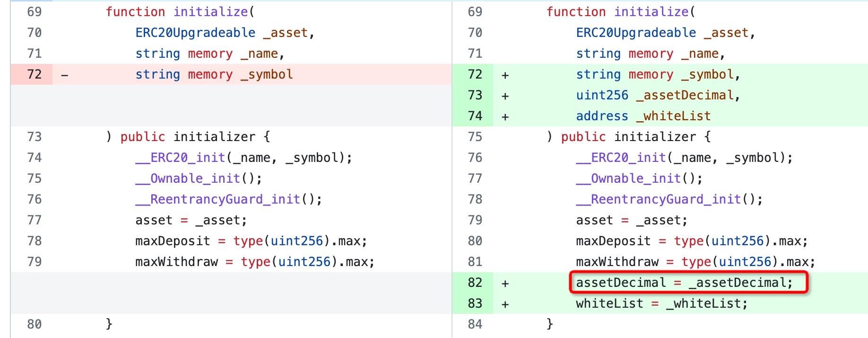Select red-highlighted line number 72 in left pane
This screenshot has width=868, height=338.
pos(34,74)
